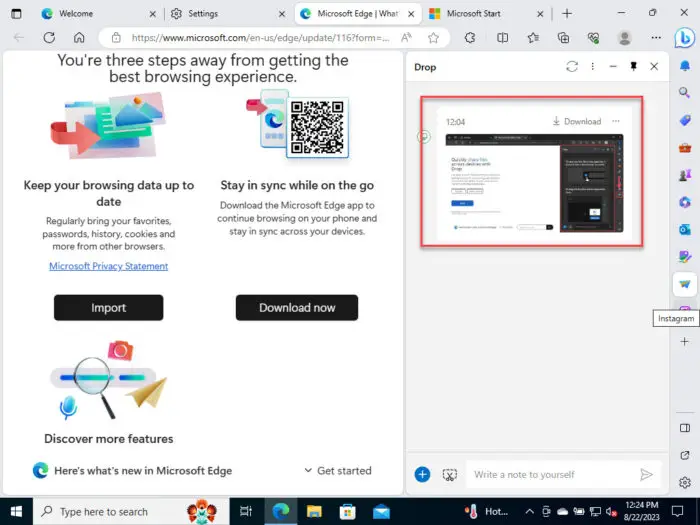Open the Action Center notification icon
The image size is (700, 525).
(678, 512)
